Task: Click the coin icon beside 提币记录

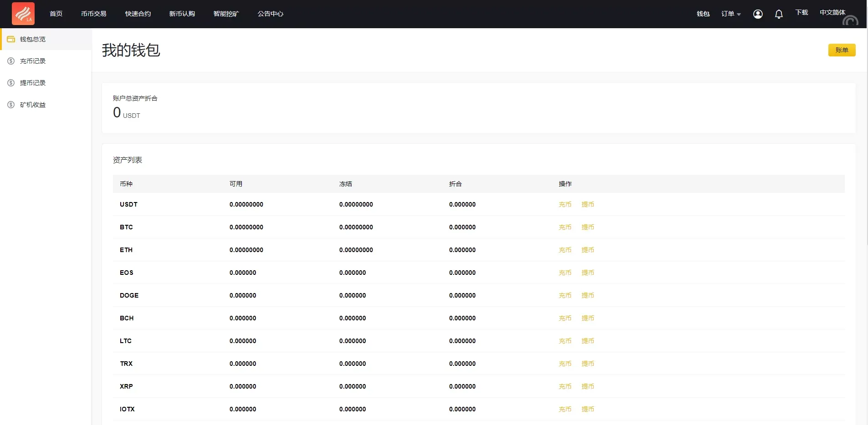Action: click(11, 83)
